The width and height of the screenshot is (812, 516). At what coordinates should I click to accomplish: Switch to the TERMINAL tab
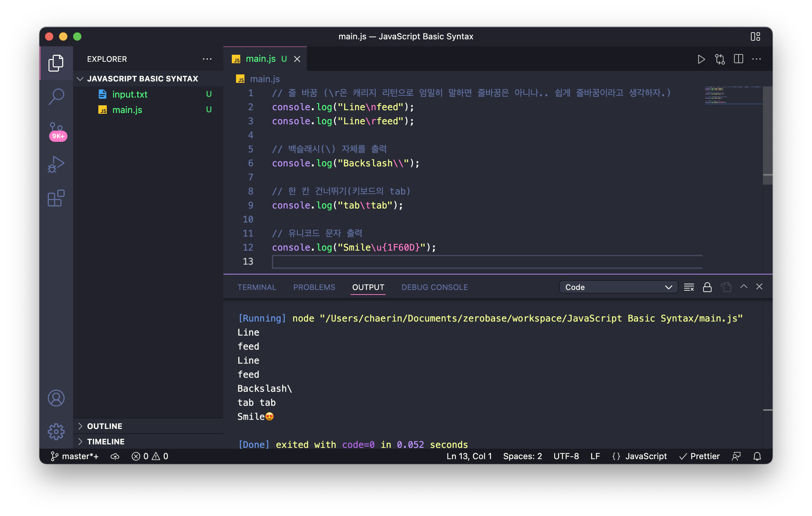(257, 287)
